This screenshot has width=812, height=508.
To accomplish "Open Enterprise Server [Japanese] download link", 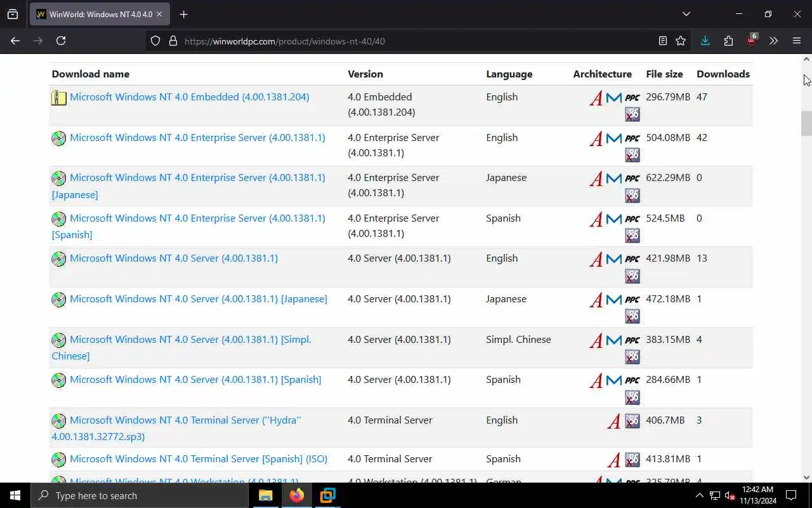I will 188,186.
